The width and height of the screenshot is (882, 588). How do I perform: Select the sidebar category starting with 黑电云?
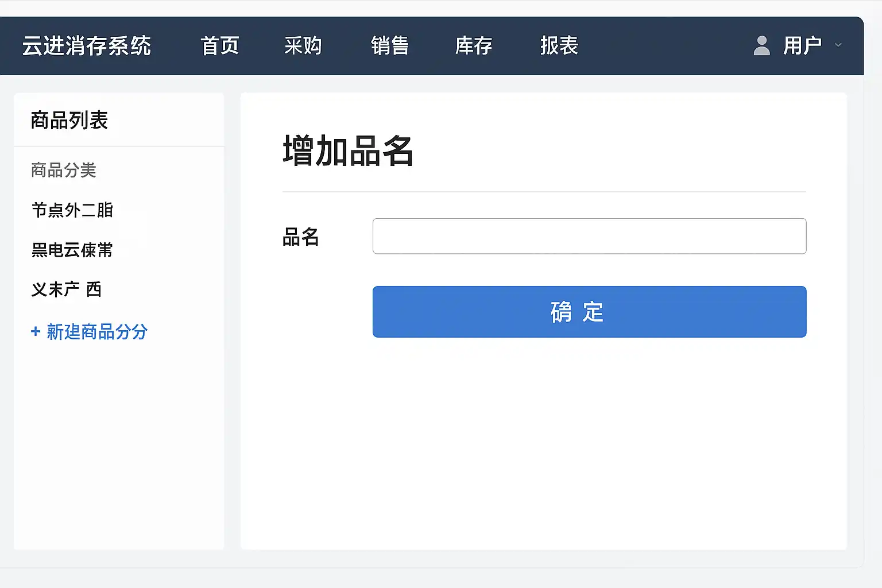(72, 250)
